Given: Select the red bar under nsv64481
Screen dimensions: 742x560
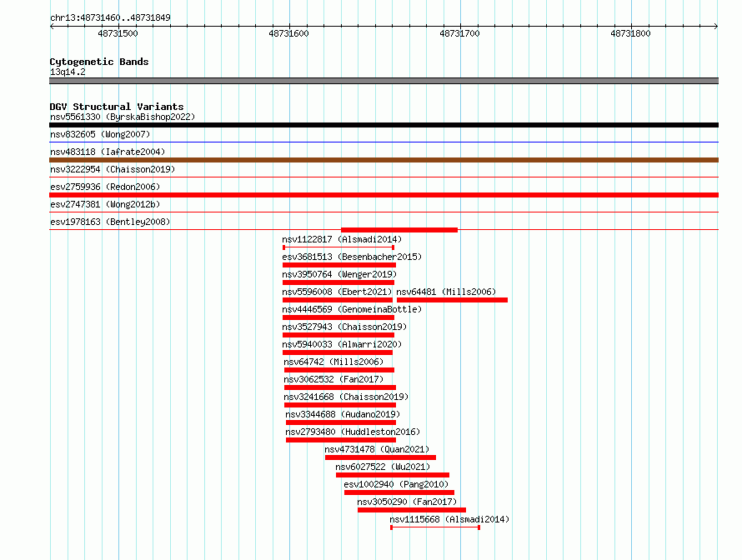Looking at the screenshot, I should click(452, 300).
